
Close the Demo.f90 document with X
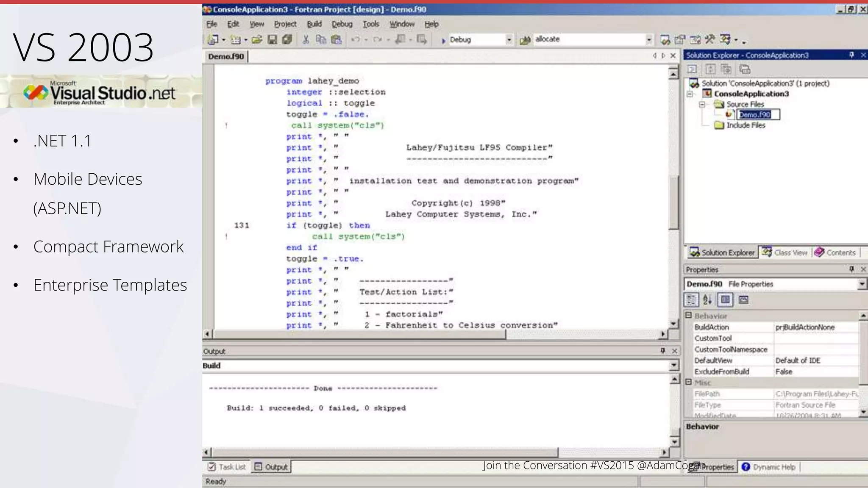pos(673,56)
